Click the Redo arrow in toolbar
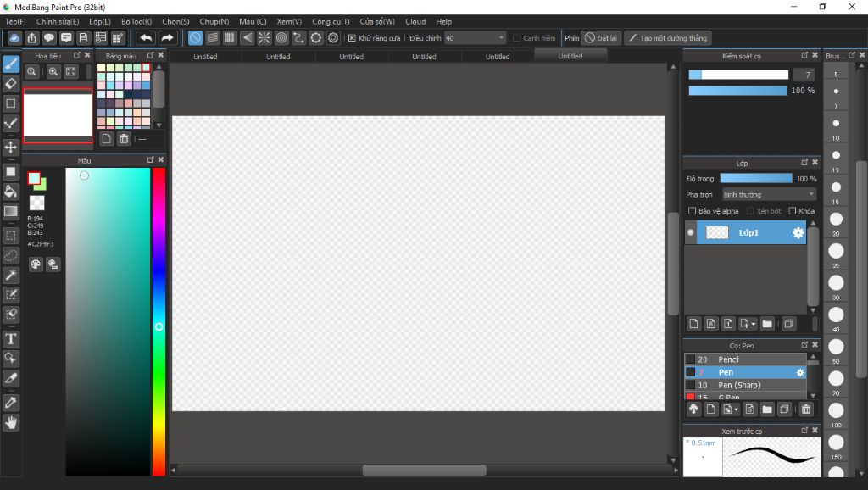 pyautogui.click(x=167, y=38)
